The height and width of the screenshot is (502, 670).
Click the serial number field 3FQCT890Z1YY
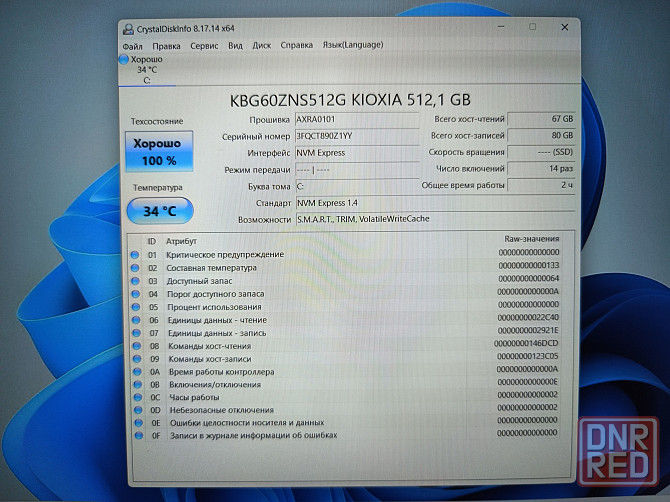(357, 136)
